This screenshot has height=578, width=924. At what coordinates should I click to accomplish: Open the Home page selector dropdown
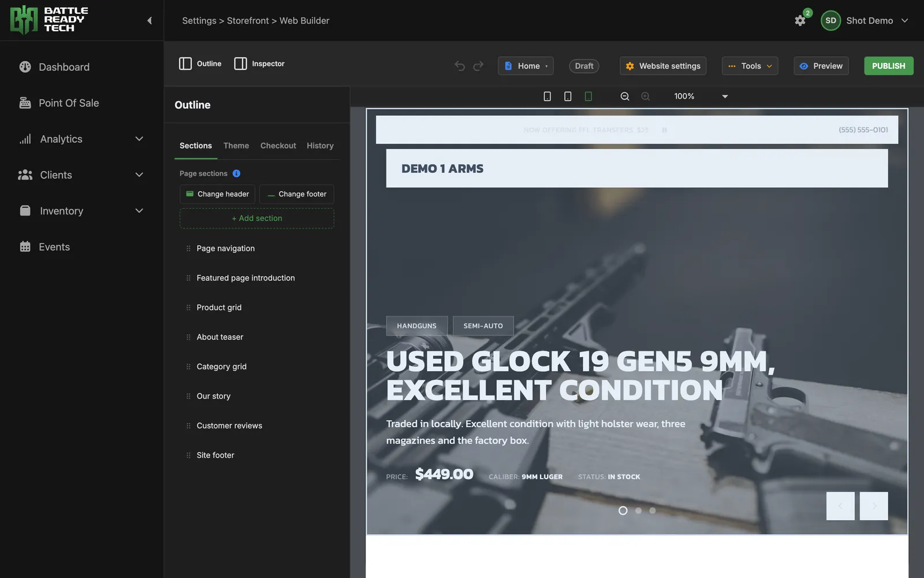pyautogui.click(x=526, y=66)
